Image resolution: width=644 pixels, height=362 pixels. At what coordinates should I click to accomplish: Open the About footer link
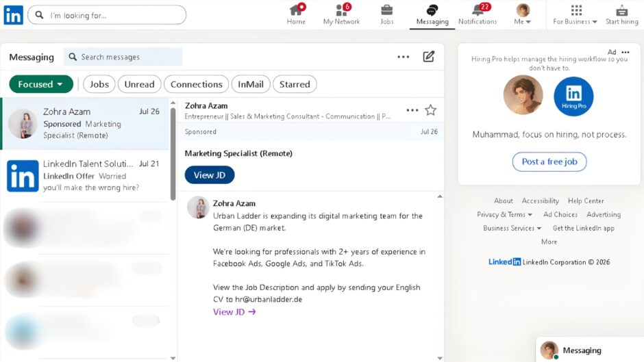(x=503, y=201)
